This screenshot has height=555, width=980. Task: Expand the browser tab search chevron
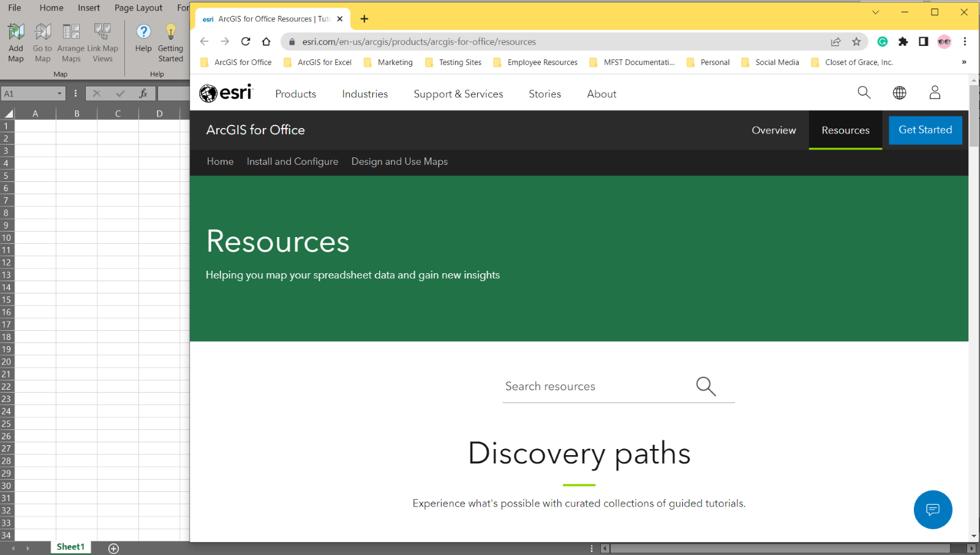point(875,12)
